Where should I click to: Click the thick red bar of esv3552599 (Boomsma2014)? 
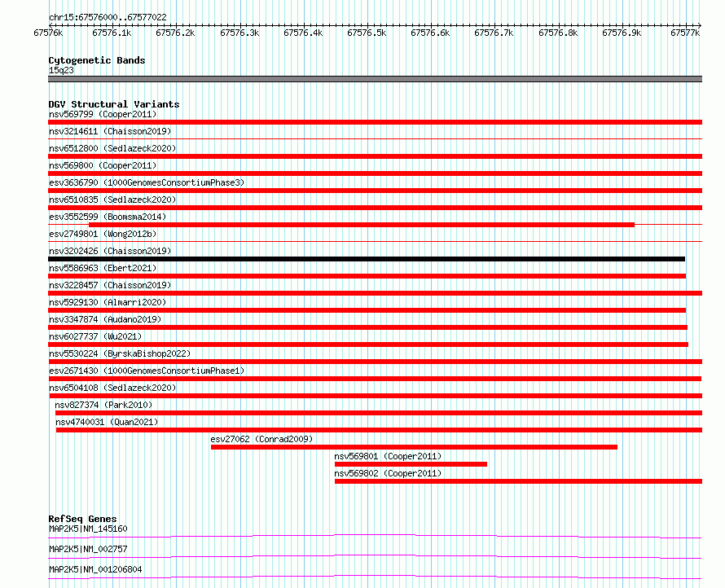coord(362,225)
